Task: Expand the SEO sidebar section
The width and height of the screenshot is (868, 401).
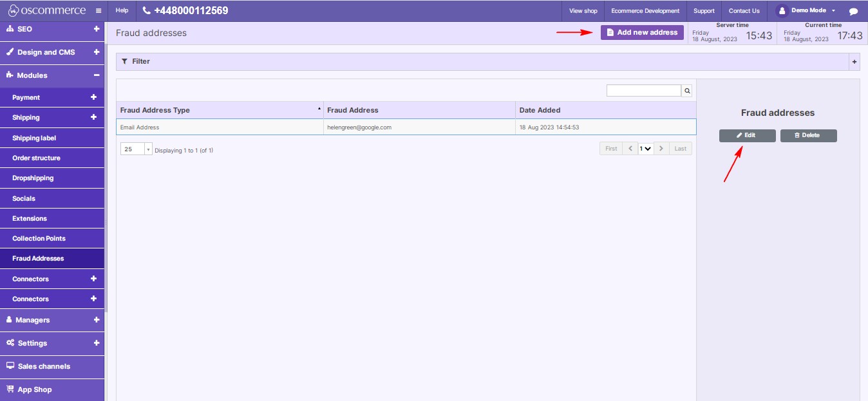Action: tap(97, 29)
